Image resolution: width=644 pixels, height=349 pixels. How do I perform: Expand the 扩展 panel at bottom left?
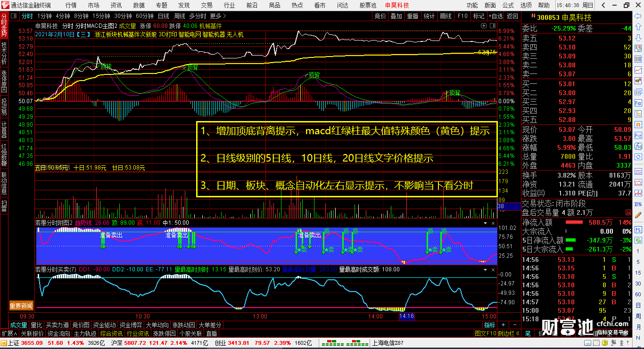10,333
